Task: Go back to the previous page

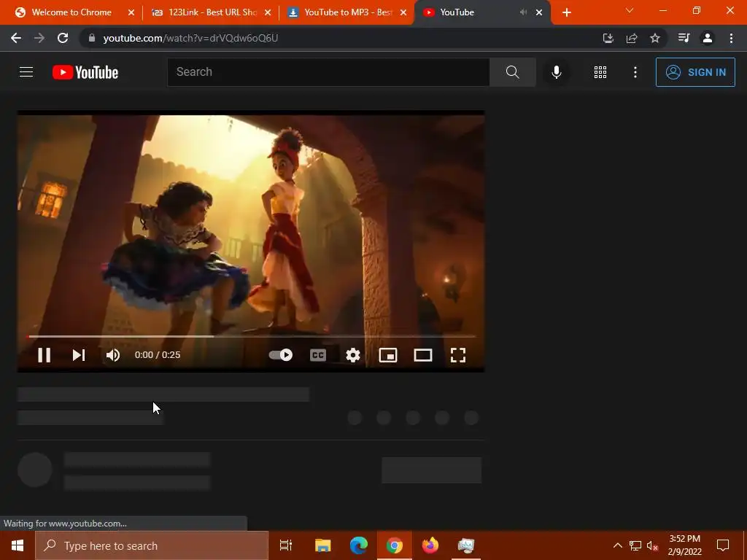Action: 16,38
